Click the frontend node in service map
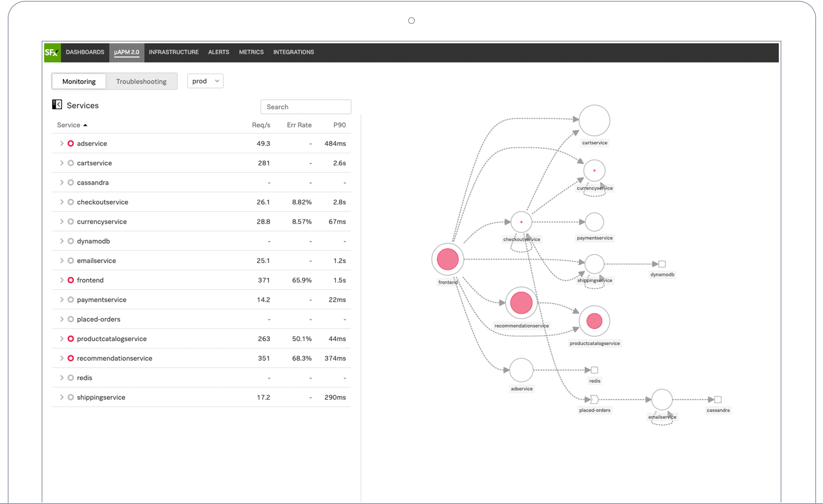This screenshot has height=504, width=823. click(448, 259)
